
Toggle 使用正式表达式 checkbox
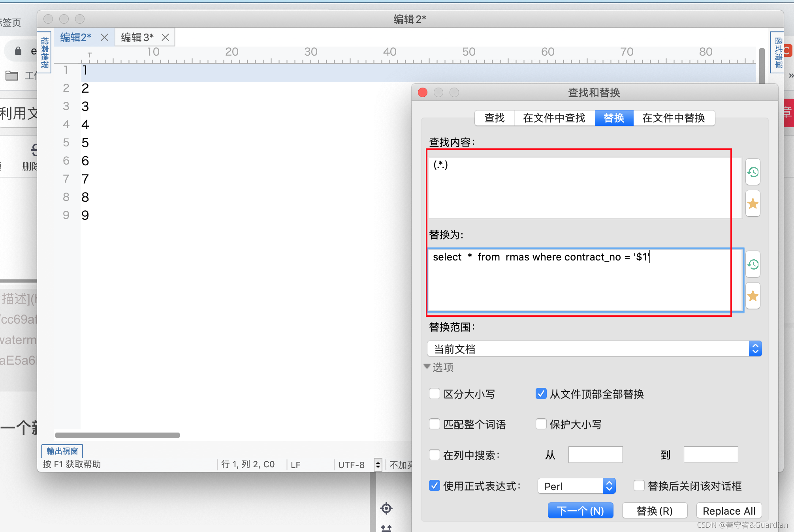[435, 486]
